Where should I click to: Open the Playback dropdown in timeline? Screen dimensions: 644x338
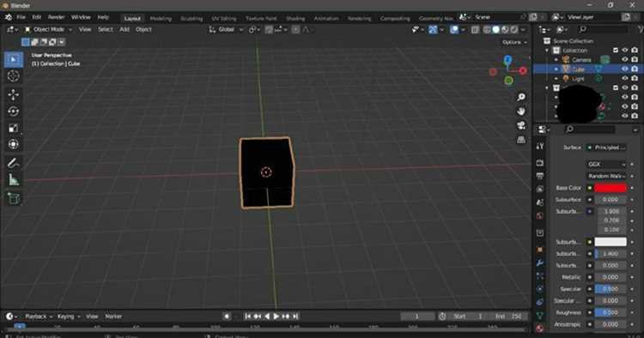click(39, 317)
